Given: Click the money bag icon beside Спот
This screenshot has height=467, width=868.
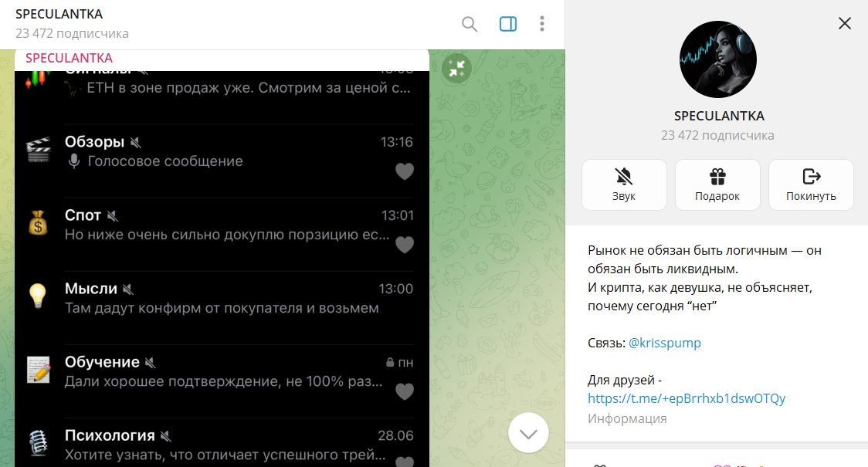Looking at the screenshot, I should coord(38,223).
